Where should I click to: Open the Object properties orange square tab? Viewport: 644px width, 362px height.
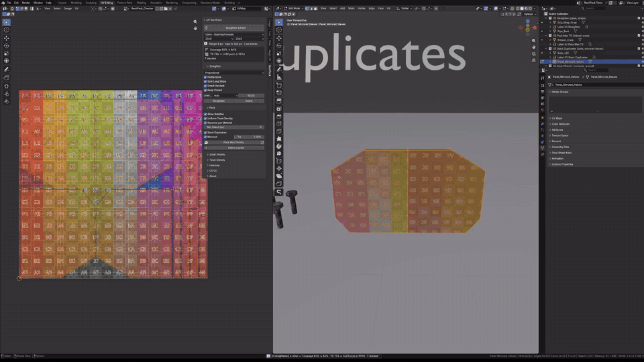pyautogui.click(x=543, y=117)
